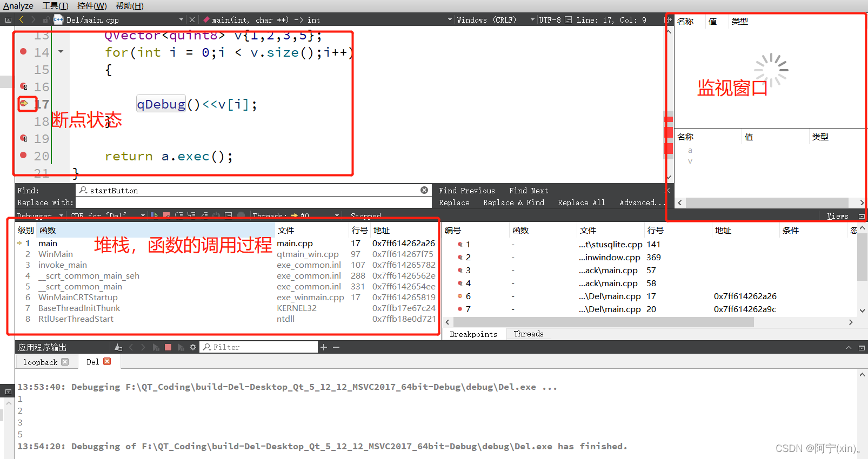Screen dimensions: 868x459
Task: Change the UTF-8 file encoding
Action: pos(550,19)
